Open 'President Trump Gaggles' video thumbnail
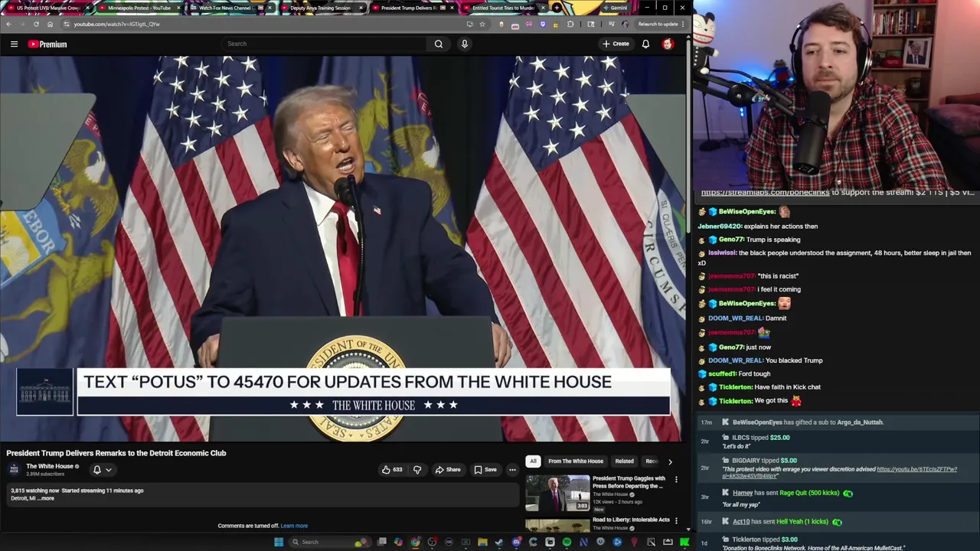Image resolution: width=980 pixels, height=551 pixels. pos(557,493)
